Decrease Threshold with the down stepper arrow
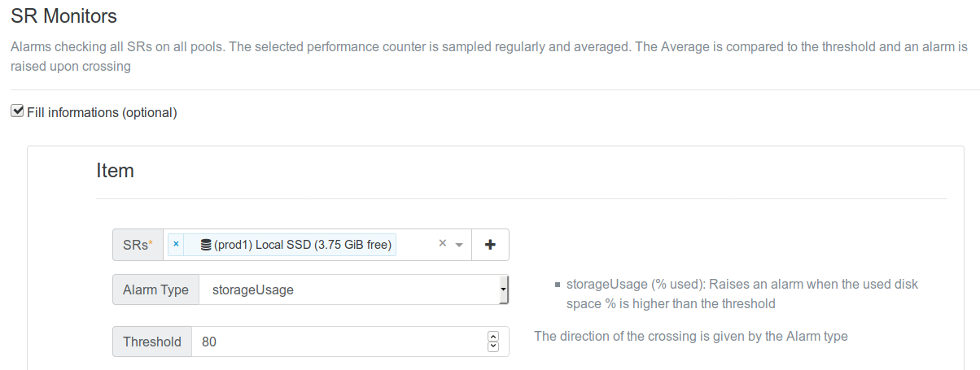 click(x=492, y=347)
